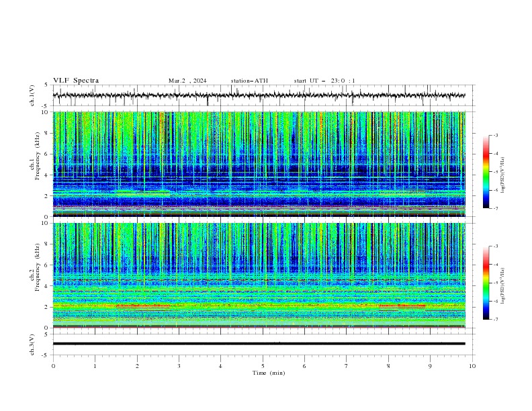Click inside the ch.2 spectrogram panel
532x411 pixels.
point(259,275)
